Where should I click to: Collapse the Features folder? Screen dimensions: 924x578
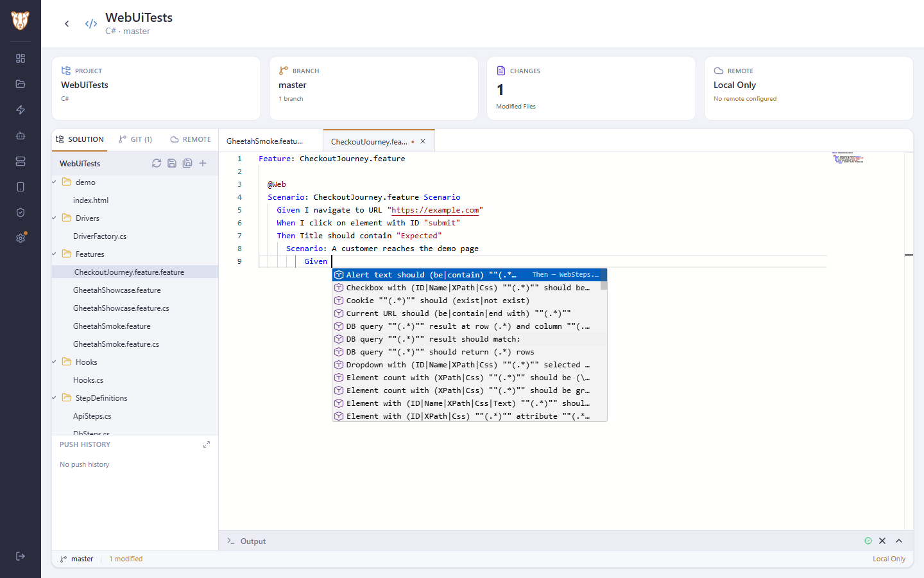55,254
